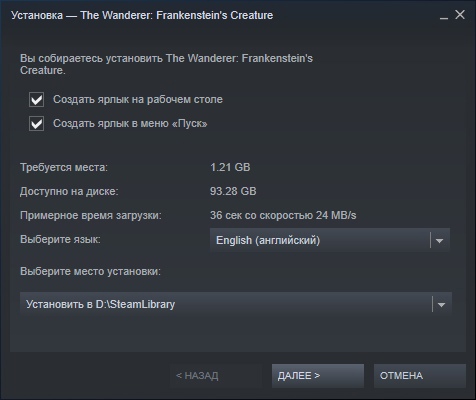This screenshot has width=476, height=400.
Task: Click the 1.21 GB required space value
Action: (x=230, y=167)
